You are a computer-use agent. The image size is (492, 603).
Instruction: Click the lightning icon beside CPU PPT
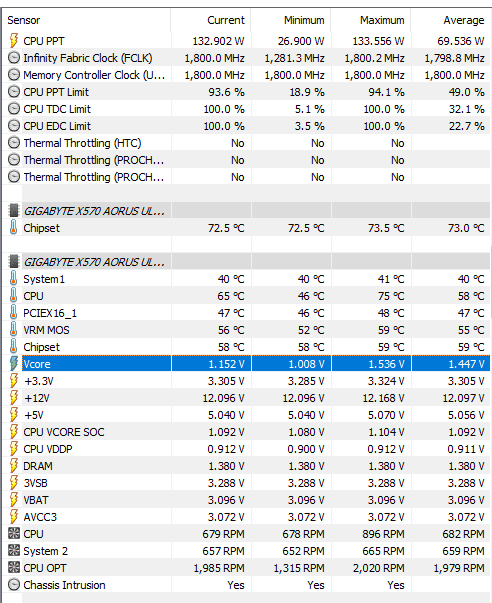(x=13, y=41)
